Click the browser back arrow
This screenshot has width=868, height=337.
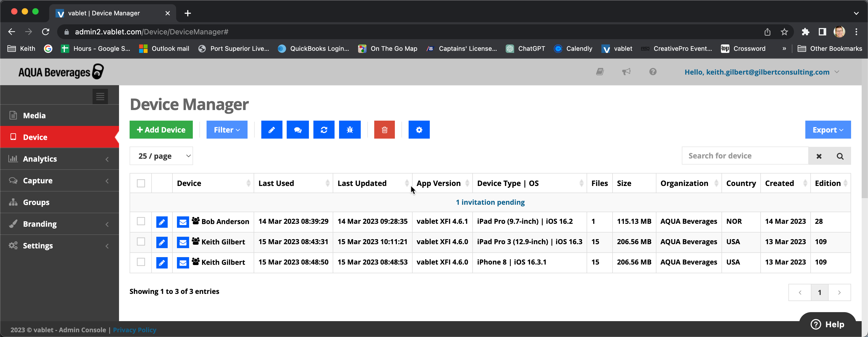(x=11, y=32)
